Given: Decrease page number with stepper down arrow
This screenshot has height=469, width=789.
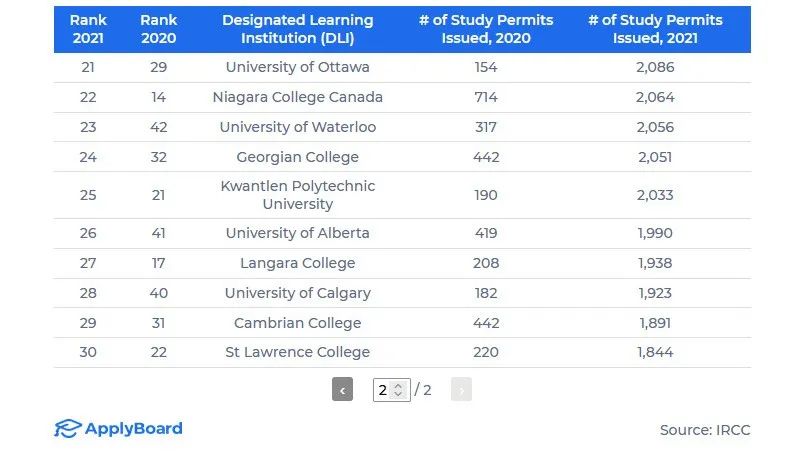Looking at the screenshot, I should (398, 395).
